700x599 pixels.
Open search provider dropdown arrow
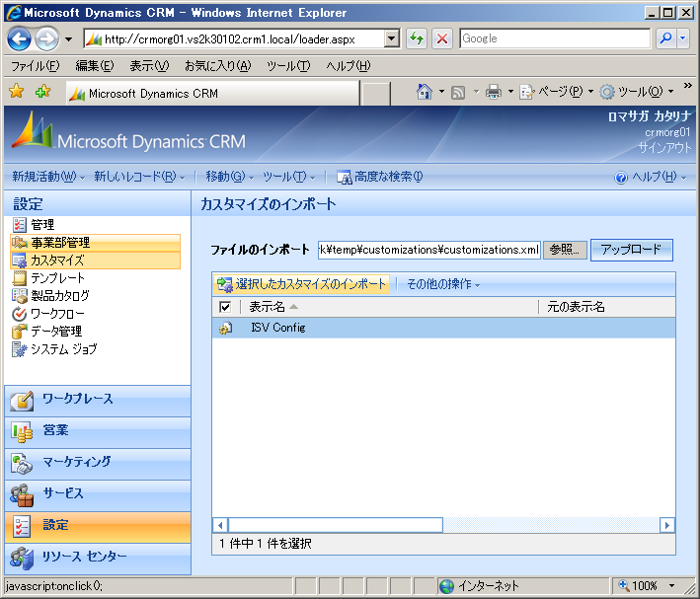coord(682,38)
